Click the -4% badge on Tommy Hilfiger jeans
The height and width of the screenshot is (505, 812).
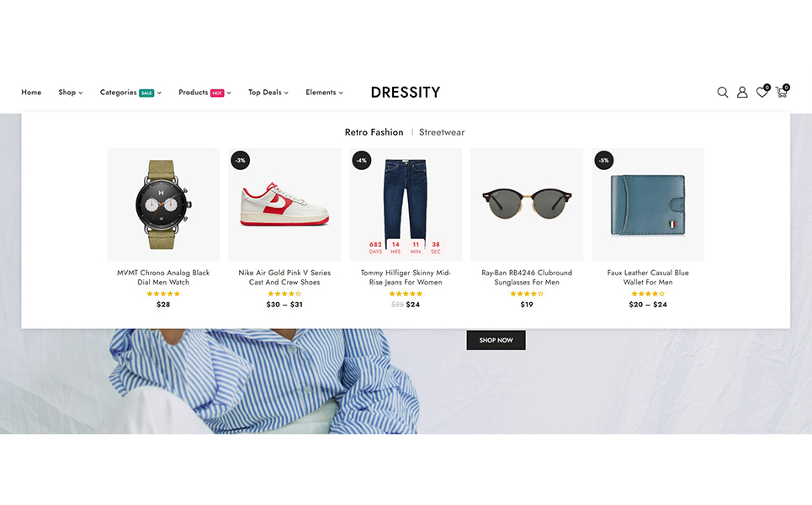point(362,160)
